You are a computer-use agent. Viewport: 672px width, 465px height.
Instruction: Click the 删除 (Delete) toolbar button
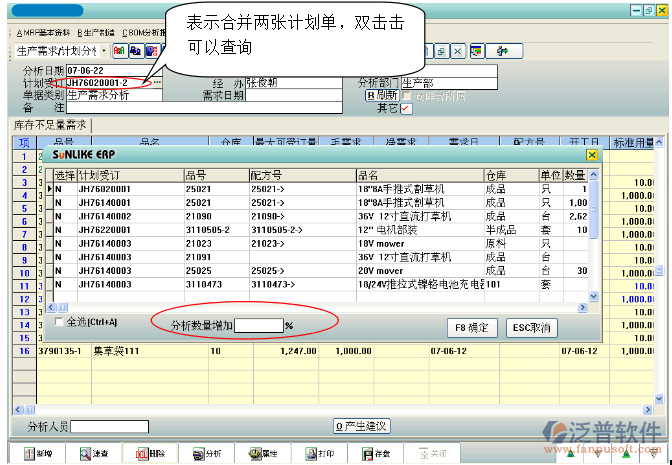pyautogui.click(x=150, y=454)
